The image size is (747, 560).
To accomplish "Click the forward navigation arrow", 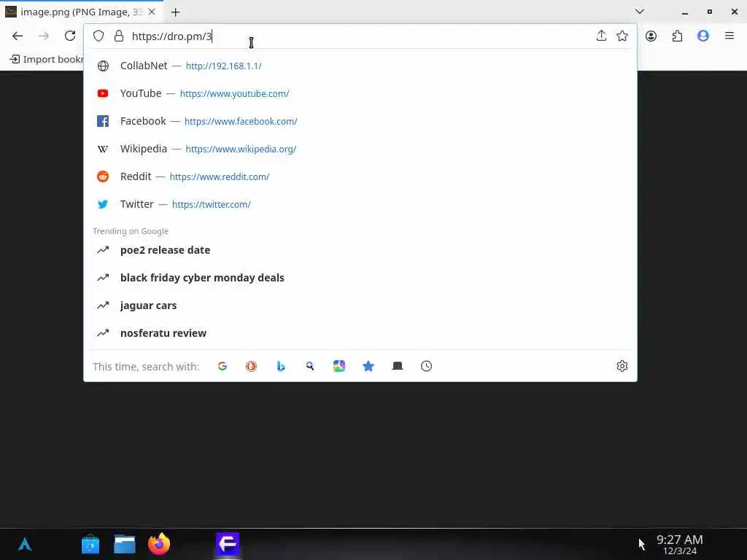I will [43, 36].
